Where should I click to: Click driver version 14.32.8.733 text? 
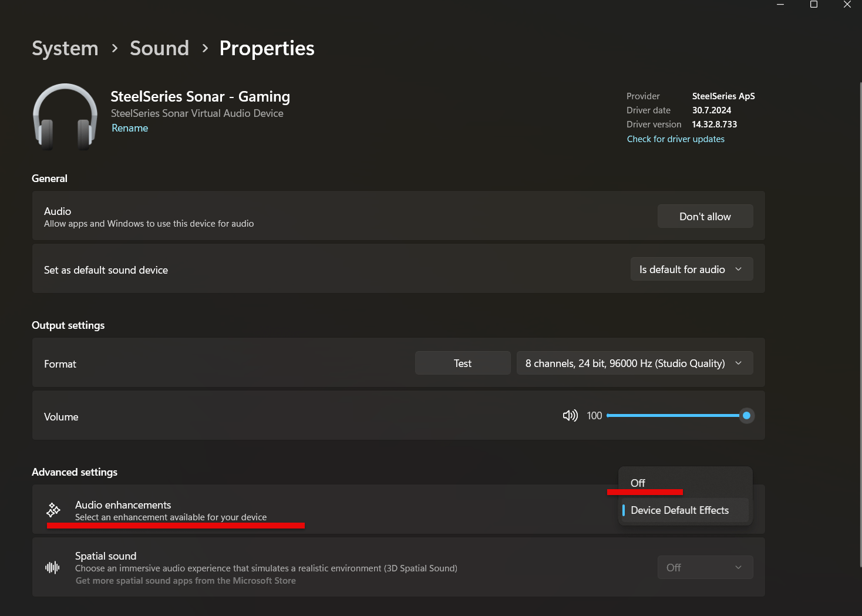tap(714, 124)
